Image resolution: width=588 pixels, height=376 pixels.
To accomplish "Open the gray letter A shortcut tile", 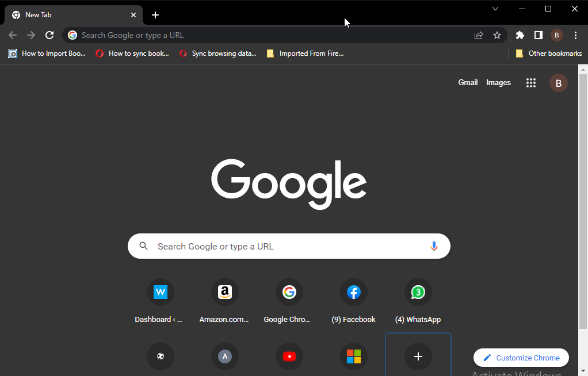I will coord(224,356).
